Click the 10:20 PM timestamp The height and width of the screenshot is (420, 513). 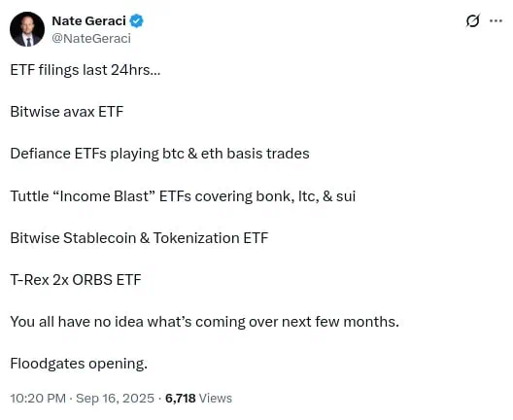38,399
